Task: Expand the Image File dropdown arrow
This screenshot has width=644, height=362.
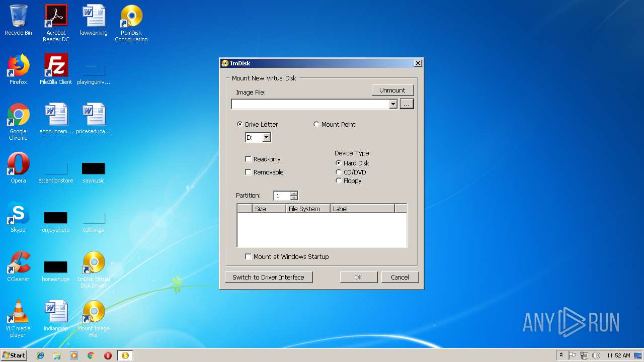Action: point(393,104)
